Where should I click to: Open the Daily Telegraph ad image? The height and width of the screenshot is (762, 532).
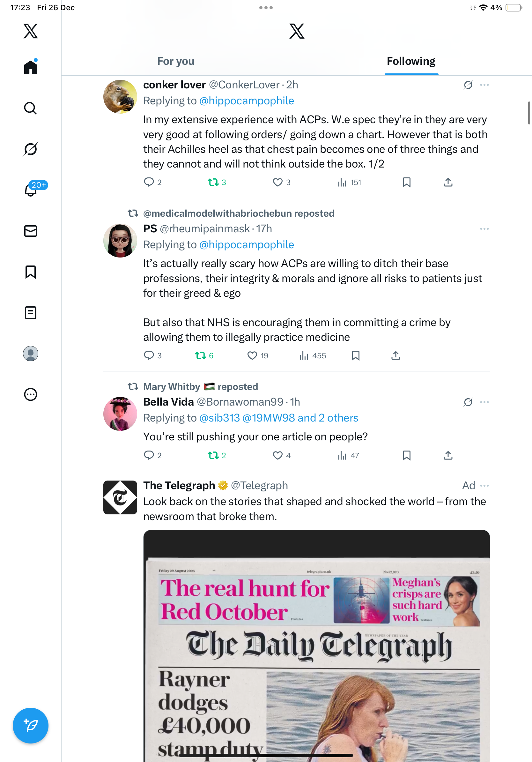pos(316,646)
